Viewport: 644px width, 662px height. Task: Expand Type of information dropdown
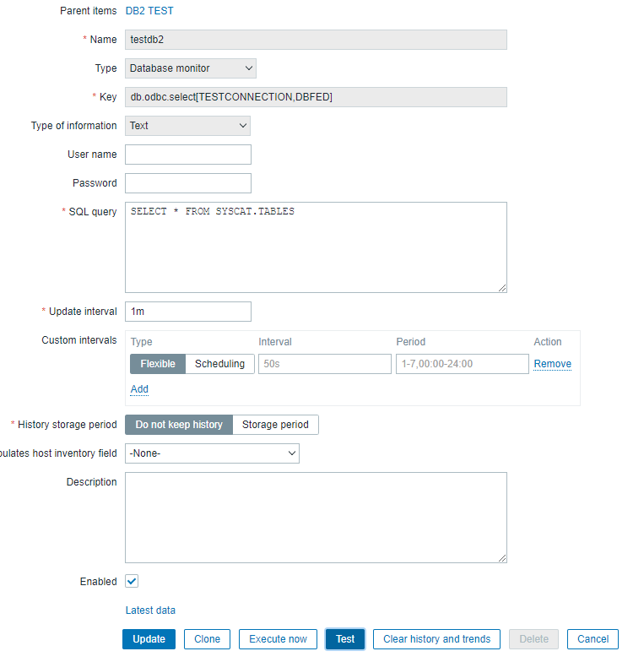(188, 126)
